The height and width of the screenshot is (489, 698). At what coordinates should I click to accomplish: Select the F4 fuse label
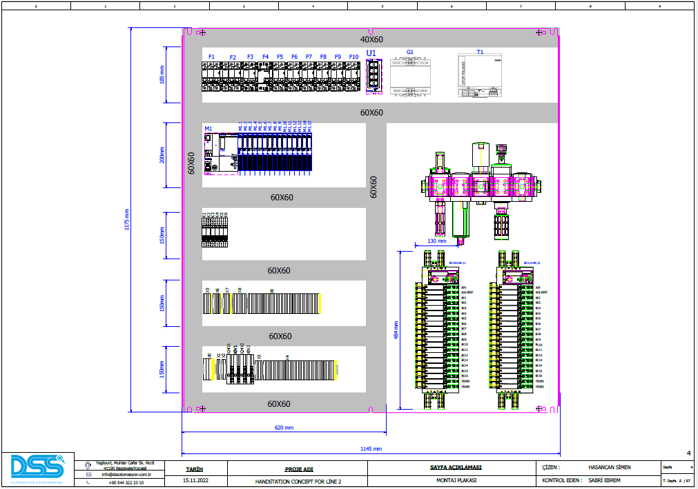(265, 57)
